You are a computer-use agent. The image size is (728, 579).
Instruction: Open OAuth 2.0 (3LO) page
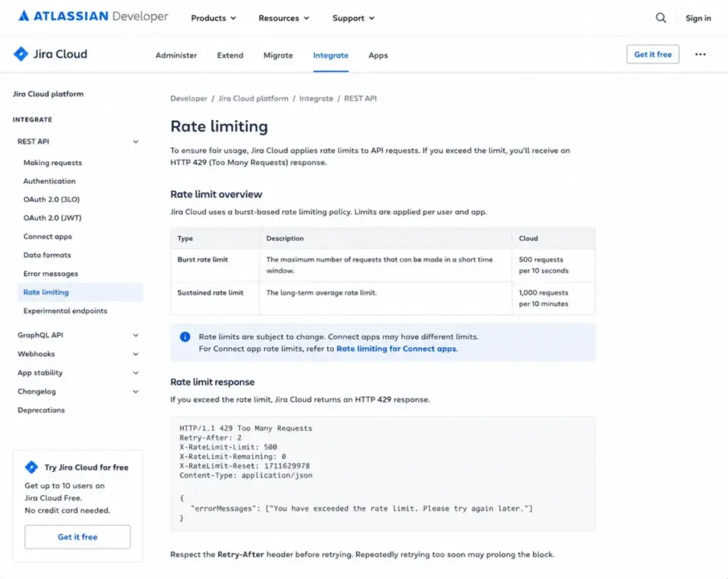(x=51, y=199)
